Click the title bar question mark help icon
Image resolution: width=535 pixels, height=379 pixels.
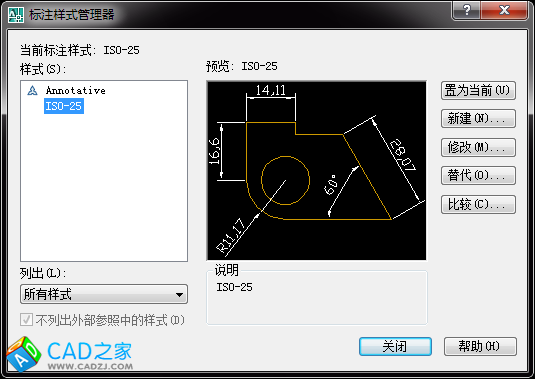point(466,10)
